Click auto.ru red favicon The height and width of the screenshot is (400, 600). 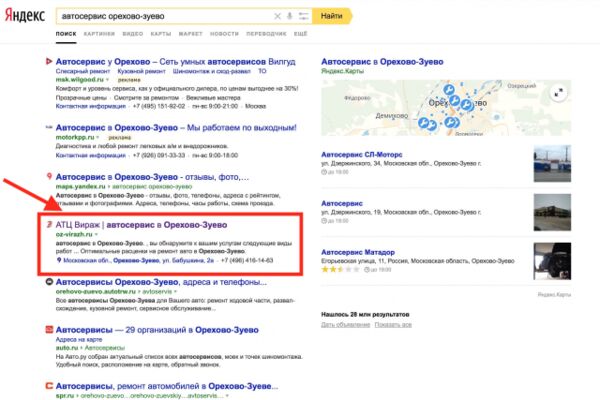click(49, 329)
